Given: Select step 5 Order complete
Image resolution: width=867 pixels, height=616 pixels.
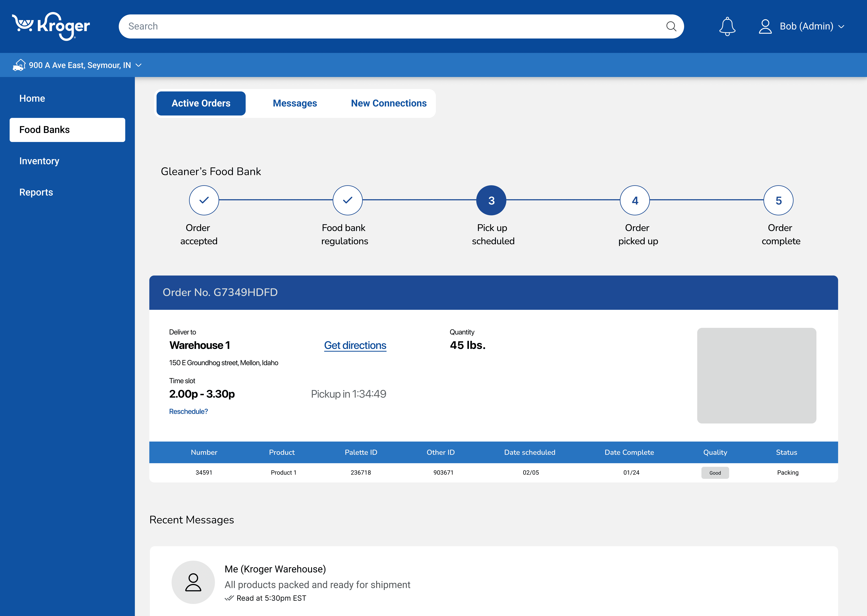Looking at the screenshot, I should (778, 200).
